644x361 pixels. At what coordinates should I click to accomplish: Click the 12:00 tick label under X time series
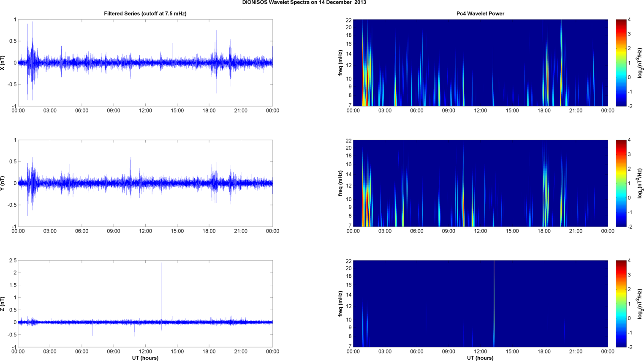145,111
